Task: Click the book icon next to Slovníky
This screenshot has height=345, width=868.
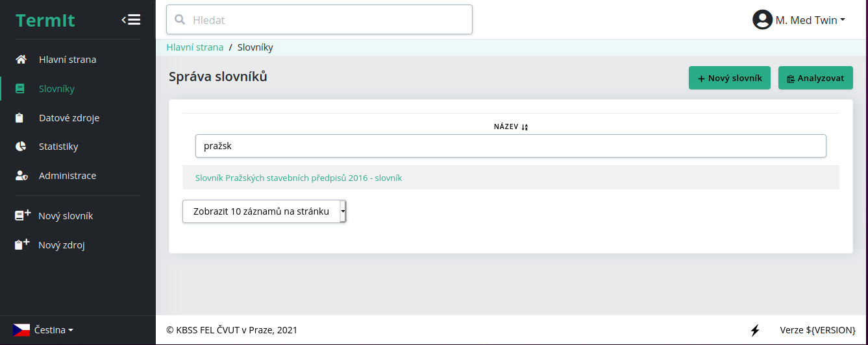Action: 20,89
